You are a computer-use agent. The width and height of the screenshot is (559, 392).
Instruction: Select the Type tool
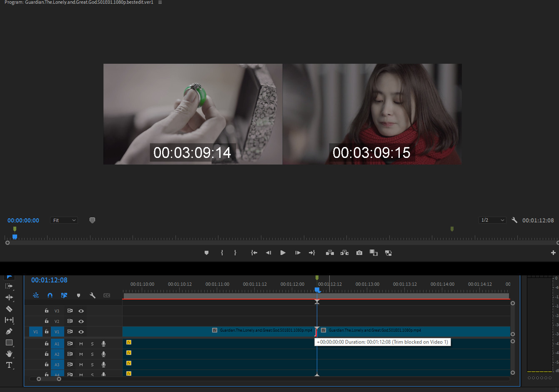pos(9,365)
